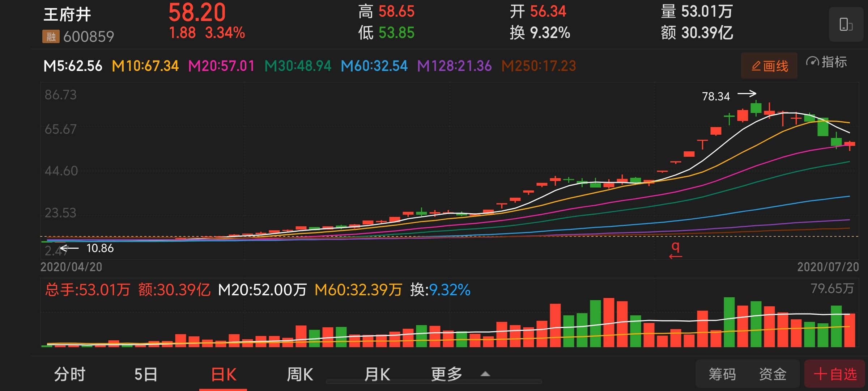
Task: Tap the end date 2020/07/20
Action: click(828, 267)
